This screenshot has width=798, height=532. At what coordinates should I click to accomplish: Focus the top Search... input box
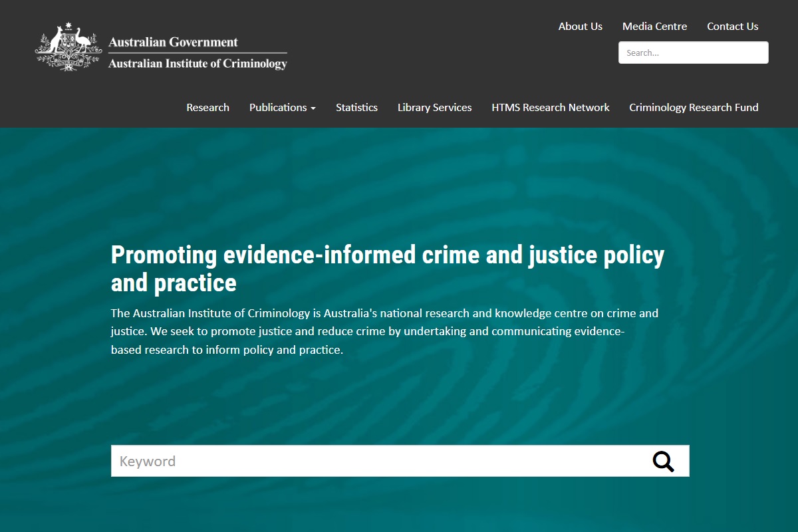[693, 53]
